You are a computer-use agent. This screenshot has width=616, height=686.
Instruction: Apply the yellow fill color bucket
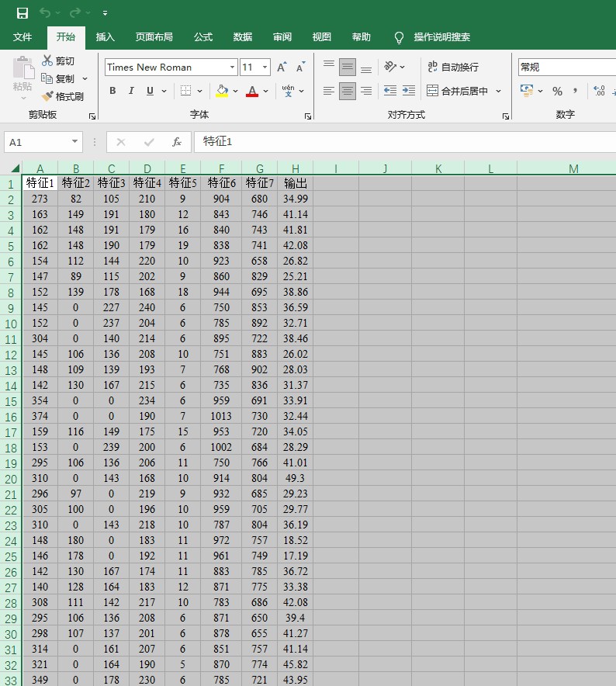coord(222,91)
